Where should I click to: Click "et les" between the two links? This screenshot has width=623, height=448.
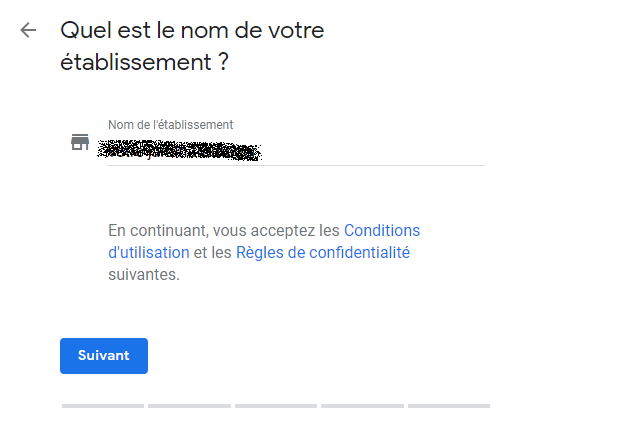click(213, 252)
